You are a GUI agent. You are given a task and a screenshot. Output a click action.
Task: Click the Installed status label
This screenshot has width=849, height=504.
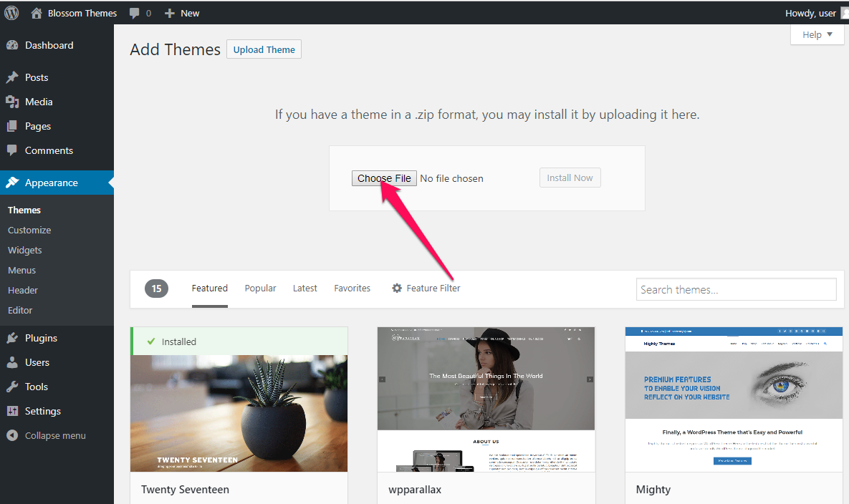pyautogui.click(x=178, y=341)
